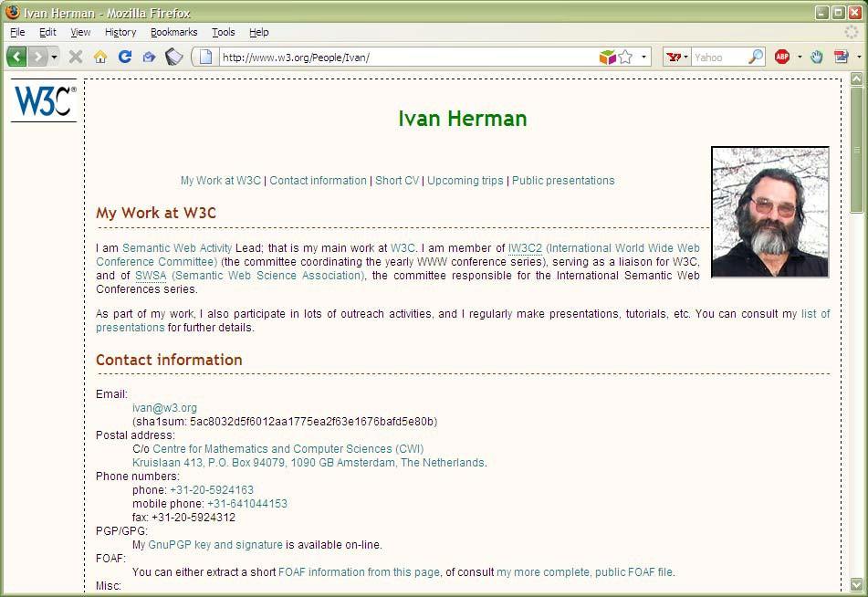Open the Bookmarks menu
The width and height of the screenshot is (868, 597).
[173, 32]
